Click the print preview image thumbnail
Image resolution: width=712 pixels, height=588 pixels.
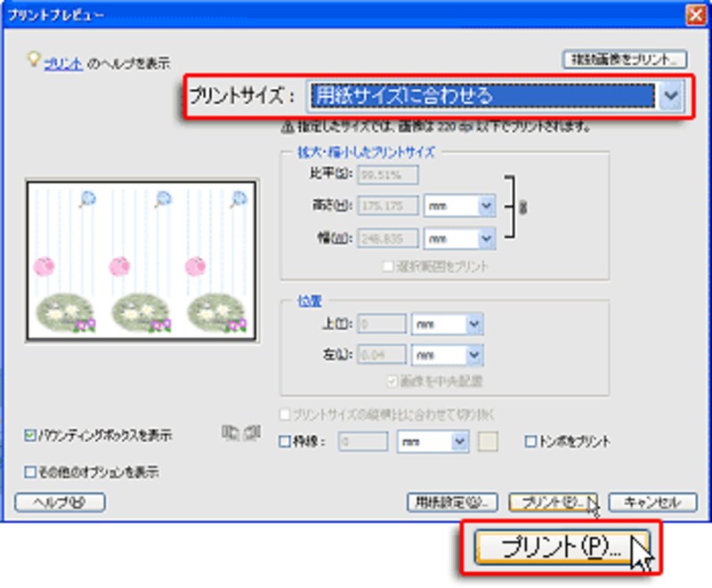[142, 261]
